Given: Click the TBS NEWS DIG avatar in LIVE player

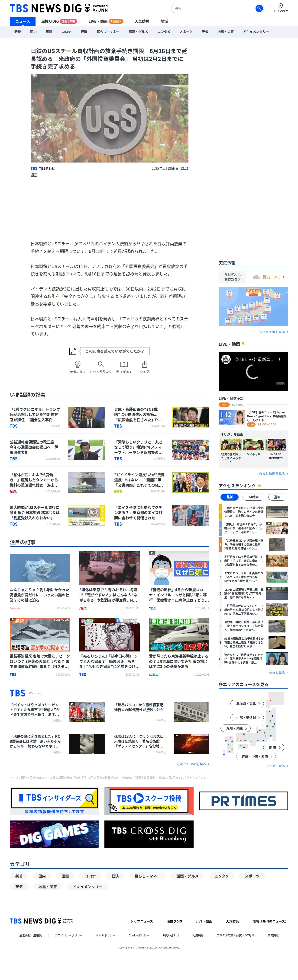Looking at the screenshot, I should (x=226, y=360).
